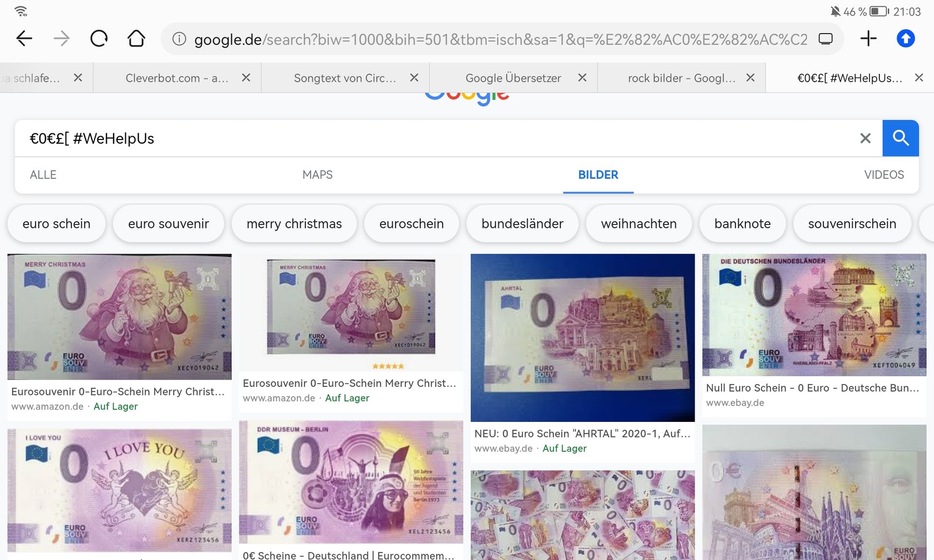Close the Cleverbot.com tab
Image resolution: width=934 pixels, height=560 pixels.
point(246,78)
